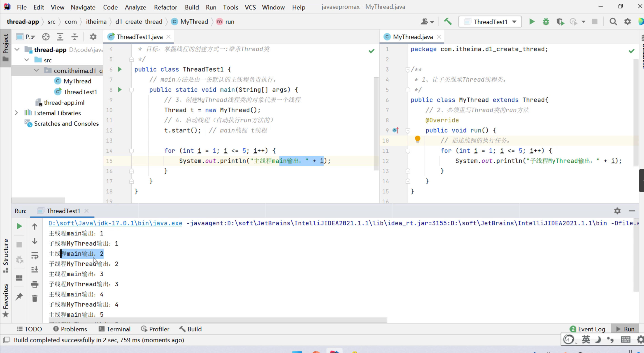
Task: Toggle scroll to end of console
Action: (35, 269)
